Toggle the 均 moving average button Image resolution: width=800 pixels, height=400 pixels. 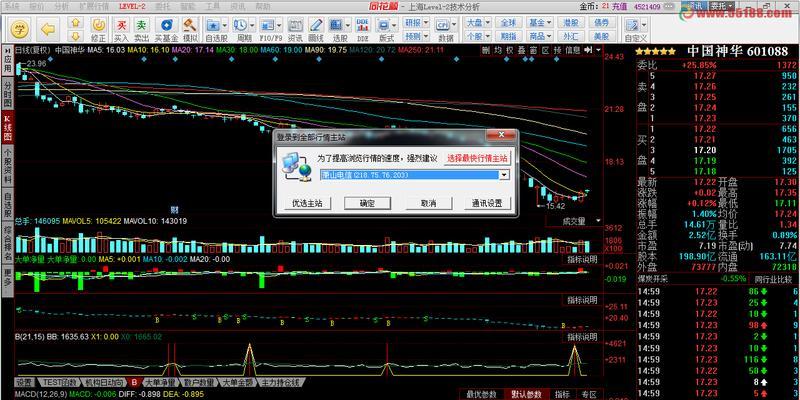(497, 49)
